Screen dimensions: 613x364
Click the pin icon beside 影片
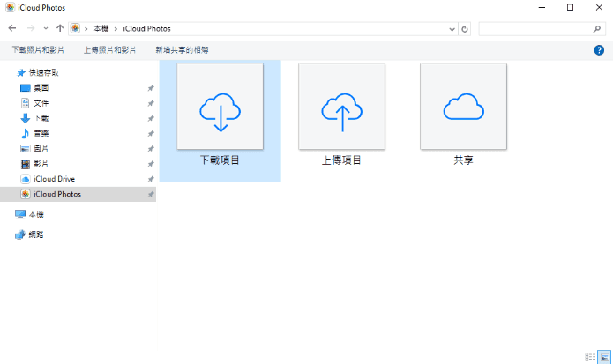(151, 164)
